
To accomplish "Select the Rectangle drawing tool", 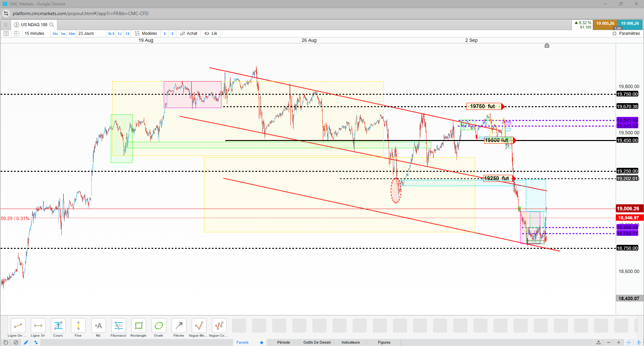I will coord(138,328).
